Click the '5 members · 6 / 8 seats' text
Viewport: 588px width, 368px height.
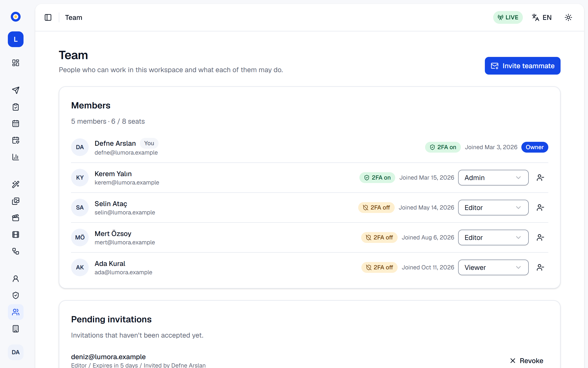108,121
